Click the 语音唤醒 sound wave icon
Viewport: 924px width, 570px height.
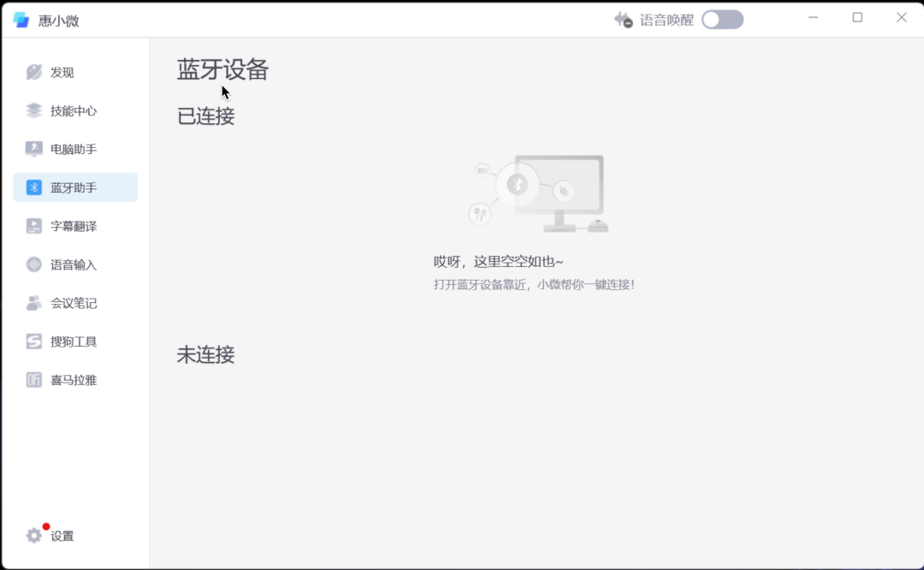(x=623, y=20)
